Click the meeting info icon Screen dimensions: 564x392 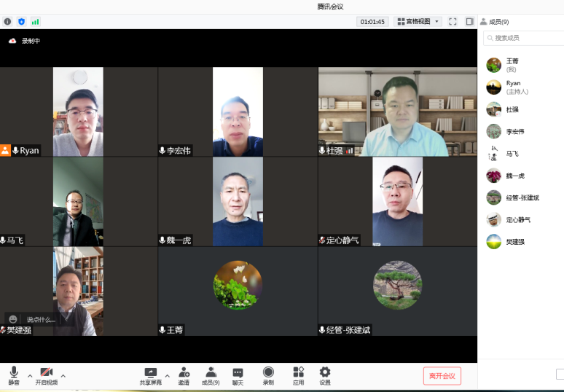(x=8, y=22)
